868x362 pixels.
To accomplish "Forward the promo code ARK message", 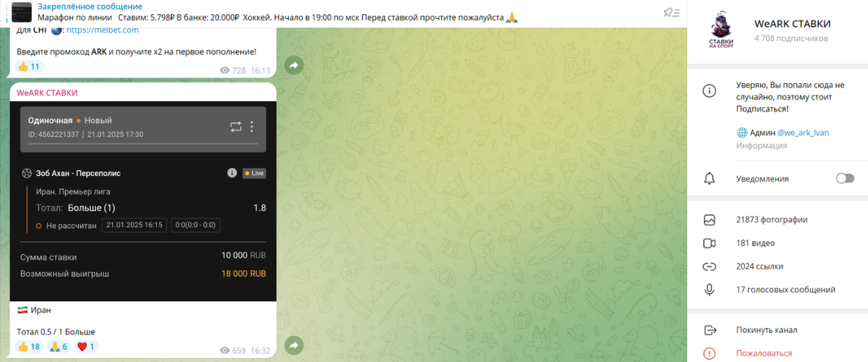I will tap(294, 66).
